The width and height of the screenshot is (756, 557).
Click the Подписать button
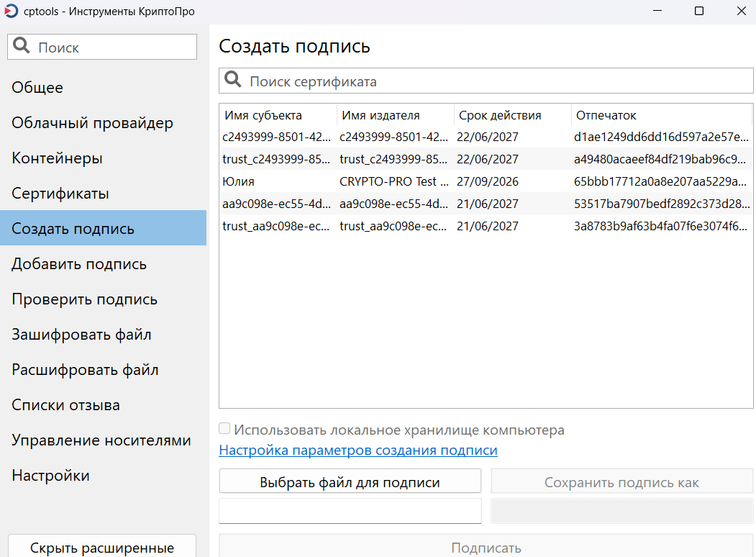[x=486, y=547]
